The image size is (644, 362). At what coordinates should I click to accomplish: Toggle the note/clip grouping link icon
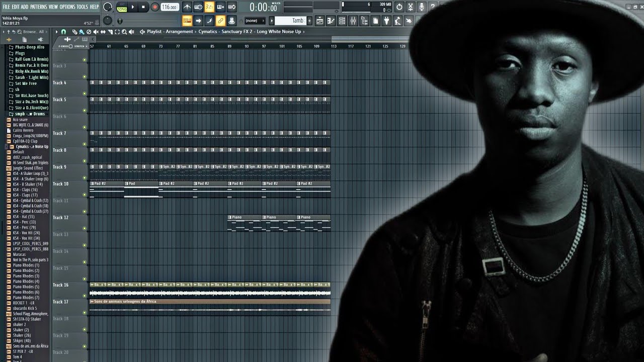point(220,21)
